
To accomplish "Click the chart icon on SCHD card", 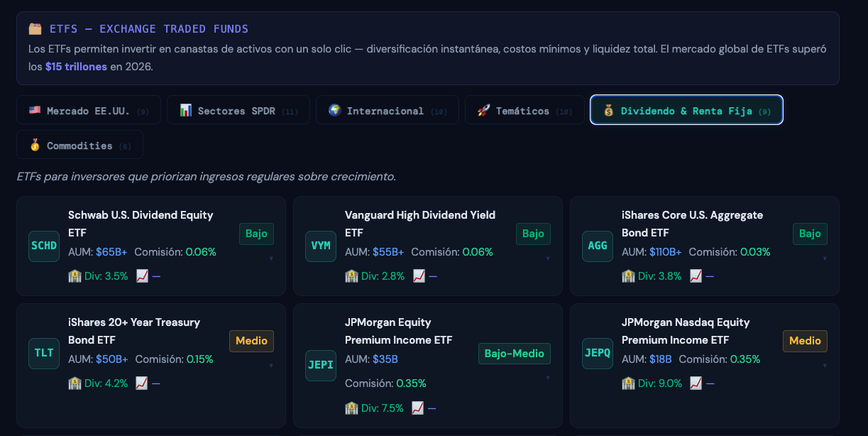I will click(142, 276).
